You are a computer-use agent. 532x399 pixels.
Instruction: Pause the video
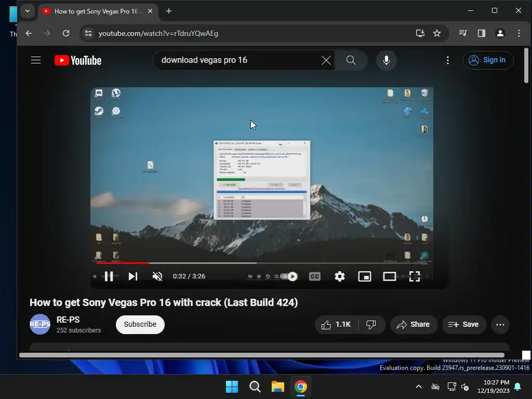[109, 276]
